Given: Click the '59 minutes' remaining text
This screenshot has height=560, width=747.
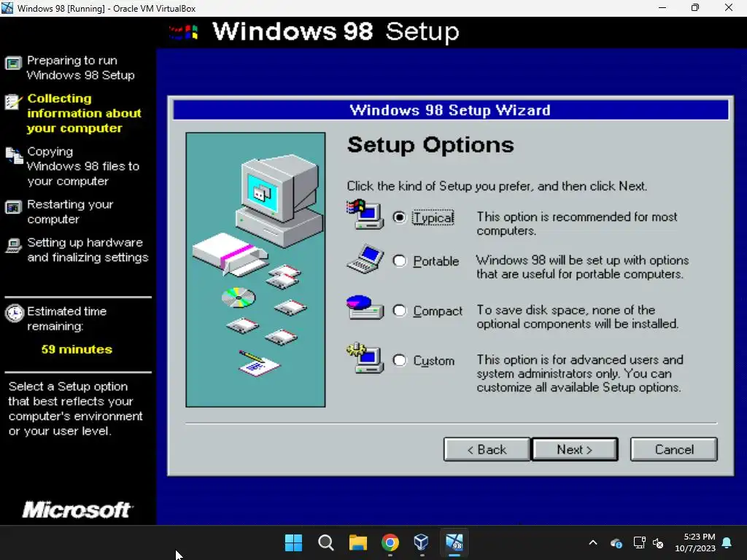Looking at the screenshot, I should click(x=76, y=349).
